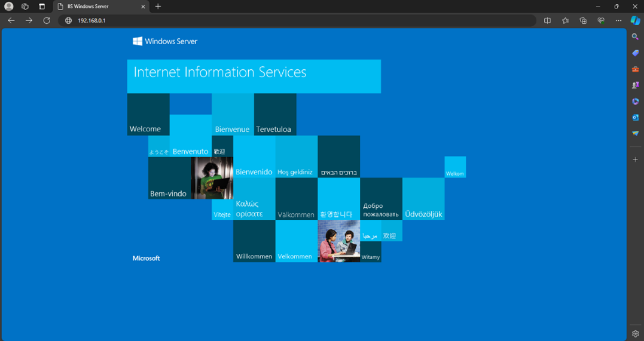The height and width of the screenshot is (341, 644).
Task: Click the 歡迎 tile
Action: 222,146
